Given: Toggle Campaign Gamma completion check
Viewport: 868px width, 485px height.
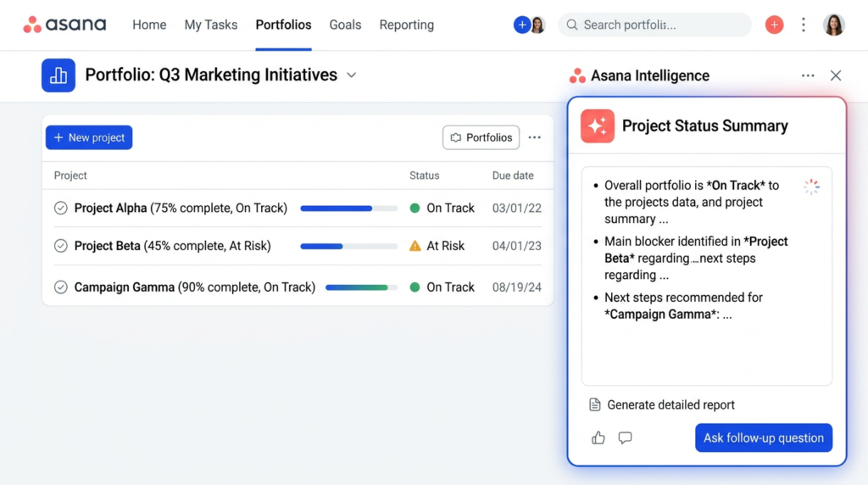Looking at the screenshot, I should (x=61, y=287).
